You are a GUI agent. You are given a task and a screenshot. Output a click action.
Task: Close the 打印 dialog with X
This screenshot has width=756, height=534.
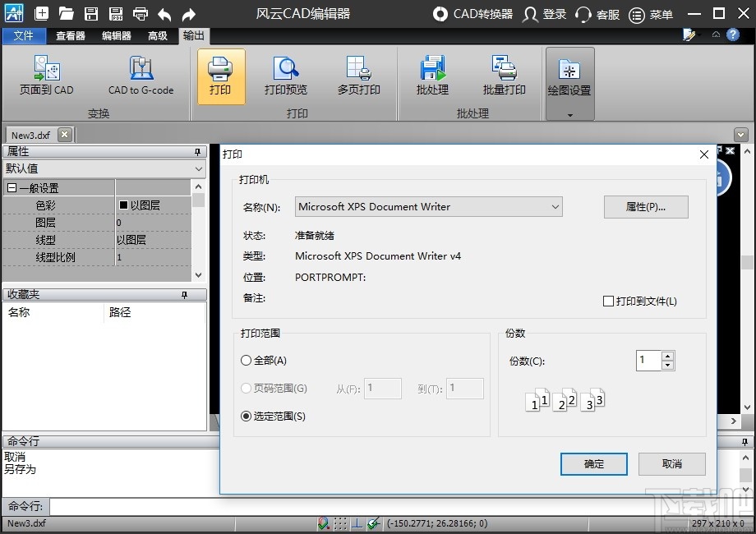704,154
